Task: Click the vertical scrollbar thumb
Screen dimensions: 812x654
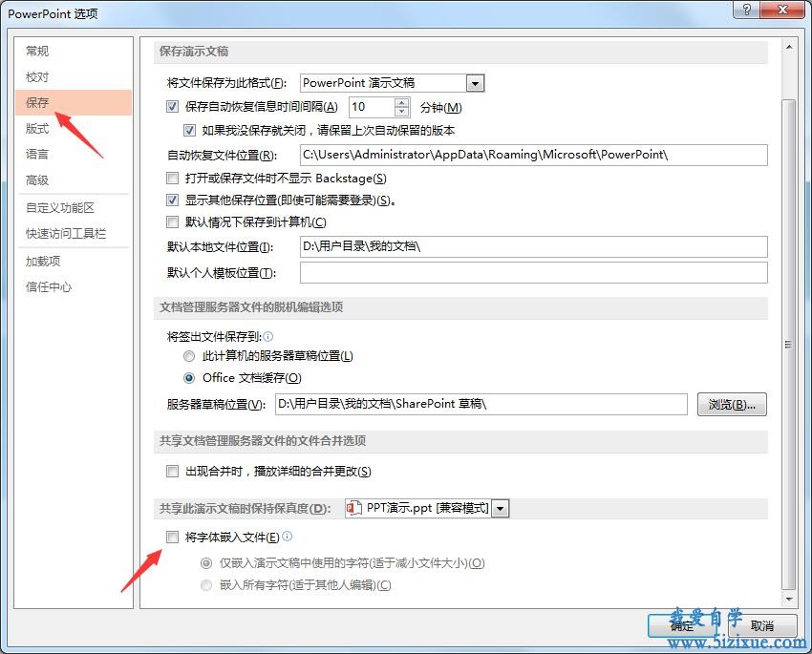Action: pos(789,344)
